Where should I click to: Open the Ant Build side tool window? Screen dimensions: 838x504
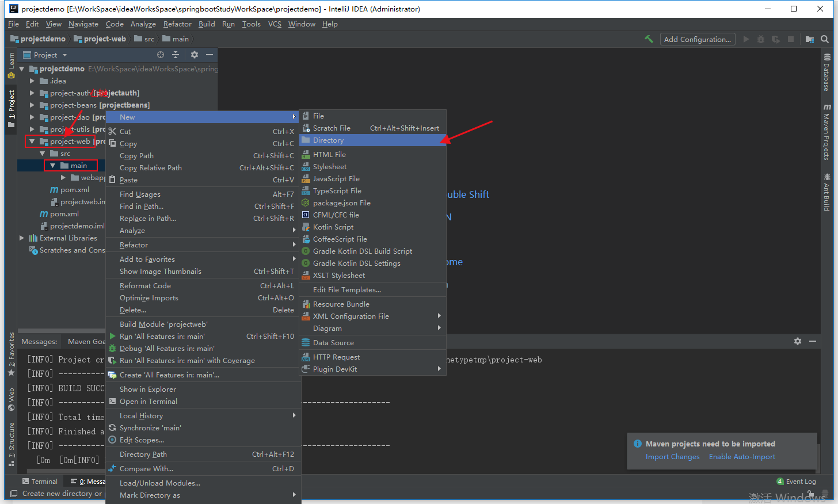click(826, 192)
